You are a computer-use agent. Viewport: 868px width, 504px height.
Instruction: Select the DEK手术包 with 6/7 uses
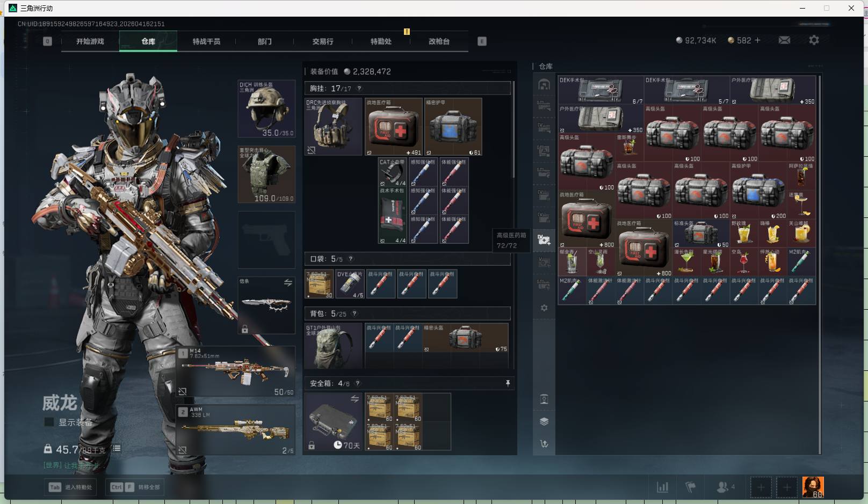tap(601, 90)
